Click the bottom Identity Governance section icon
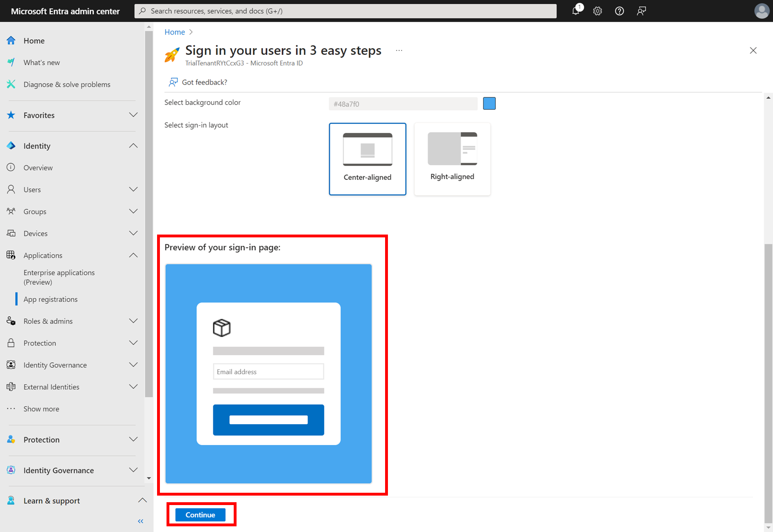 point(11,470)
